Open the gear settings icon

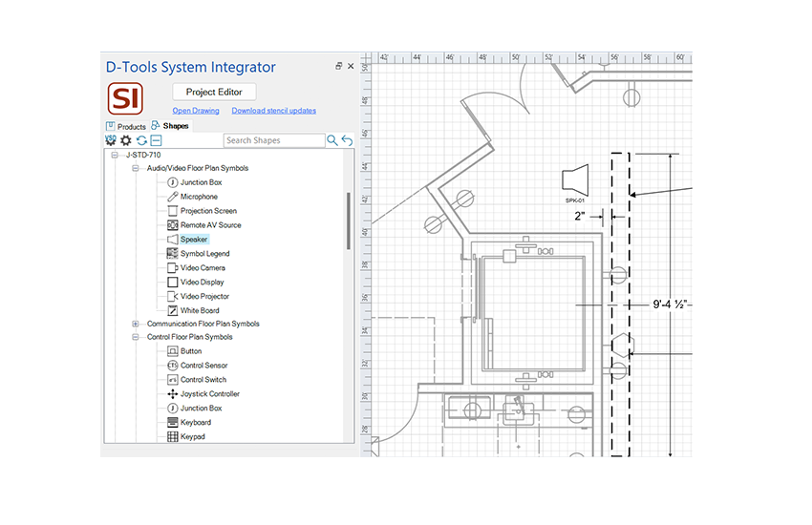coord(126,140)
